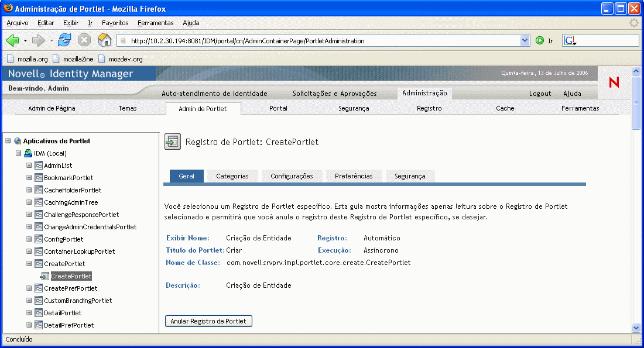Select the Geral tab
Image resolution: width=644 pixels, height=348 pixels.
(186, 176)
